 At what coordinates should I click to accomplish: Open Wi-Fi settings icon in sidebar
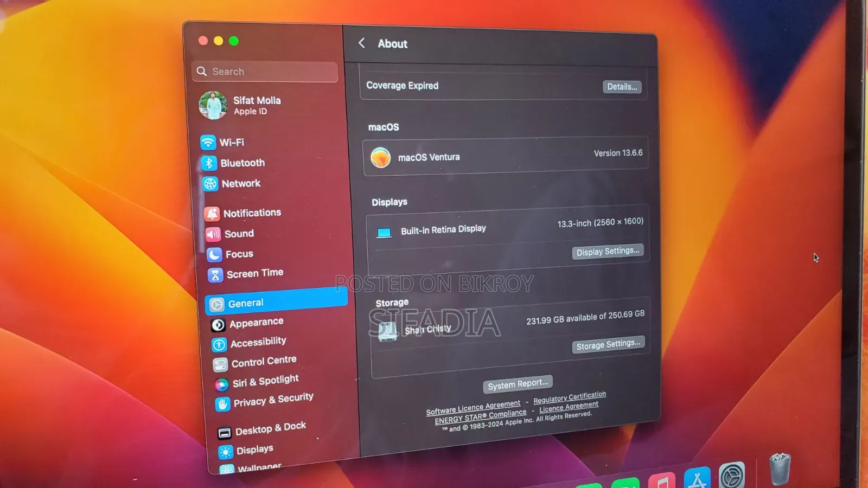208,142
